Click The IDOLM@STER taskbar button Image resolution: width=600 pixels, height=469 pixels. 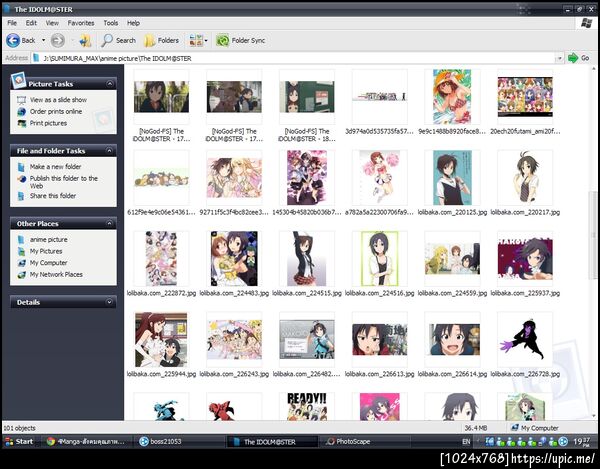(x=272, y=442)
